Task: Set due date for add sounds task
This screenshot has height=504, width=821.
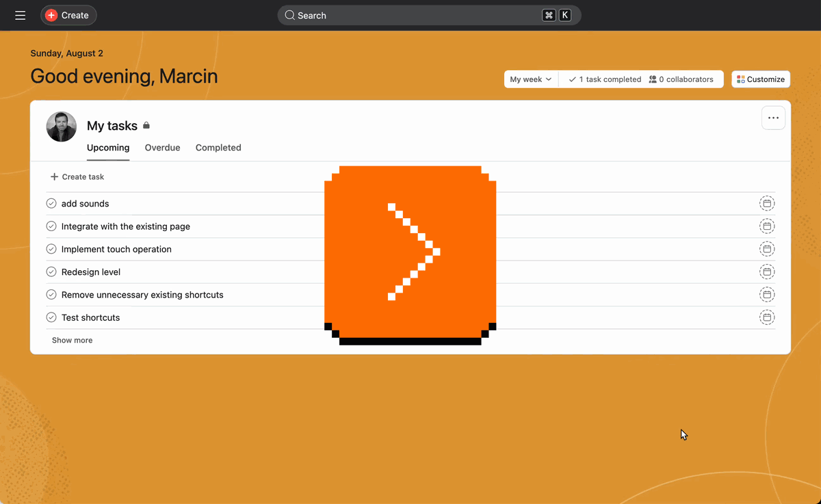Action: pyautogui.click(x=767, y=204)
